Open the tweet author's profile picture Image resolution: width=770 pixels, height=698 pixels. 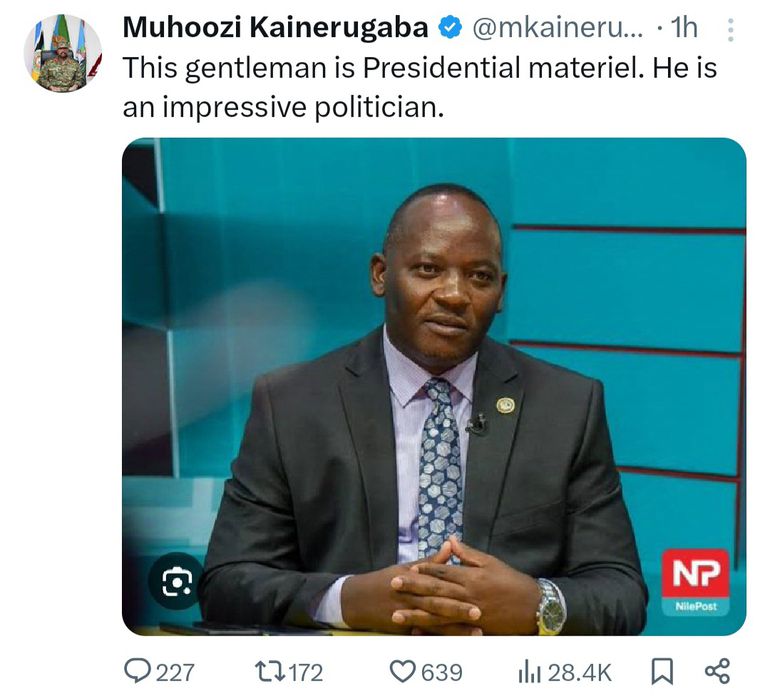[62, 53]
